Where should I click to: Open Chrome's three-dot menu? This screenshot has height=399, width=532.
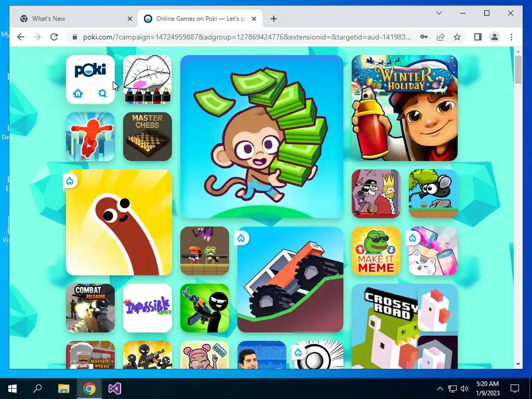[x=511, y=37]
